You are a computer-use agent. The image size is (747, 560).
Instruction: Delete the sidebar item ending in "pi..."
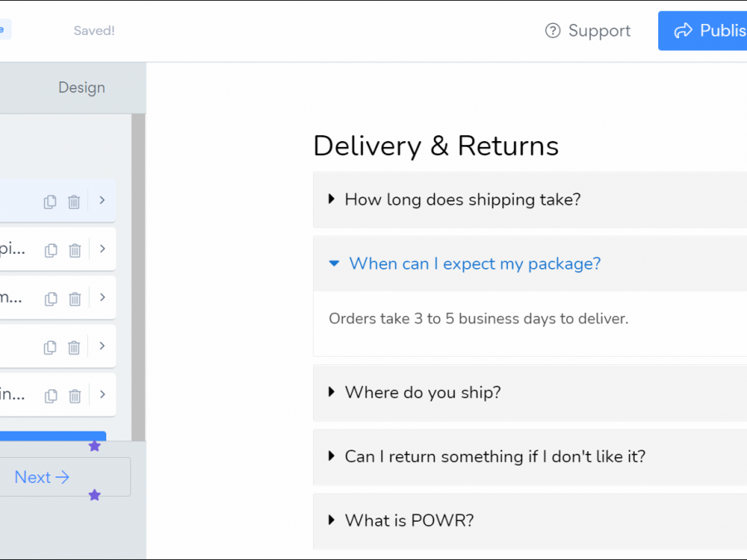(x=74, y=250)
